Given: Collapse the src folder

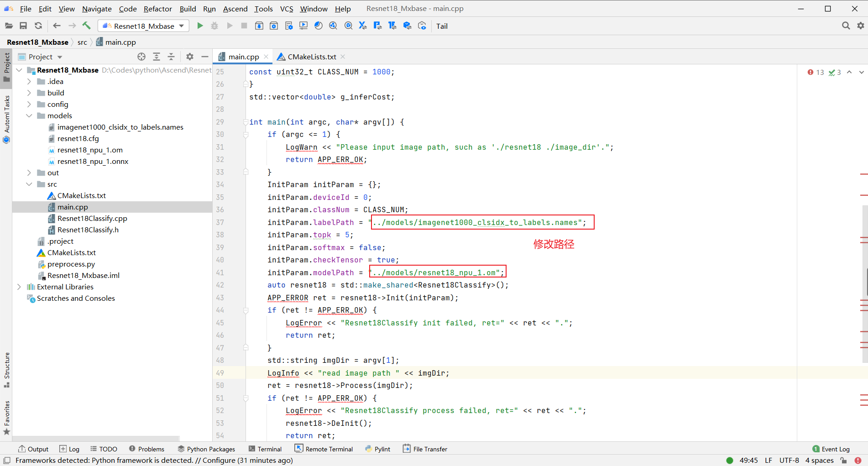Looking at the screenshot, I should click(29, 184).
